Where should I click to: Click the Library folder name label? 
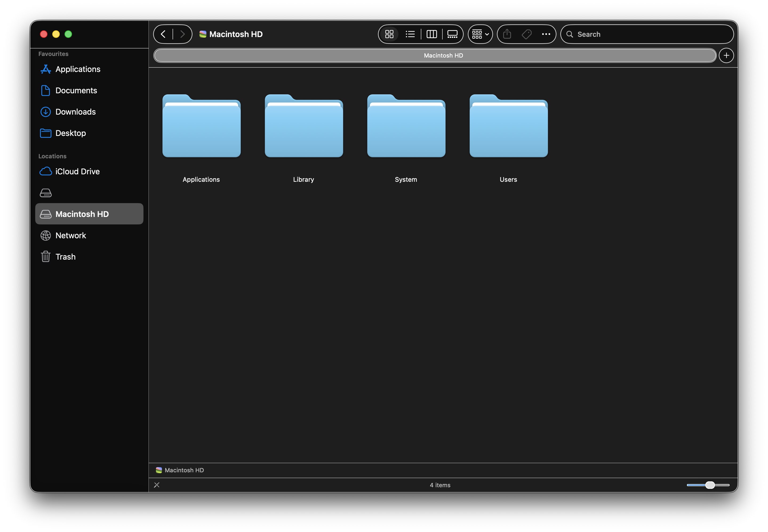click(303, 179)
